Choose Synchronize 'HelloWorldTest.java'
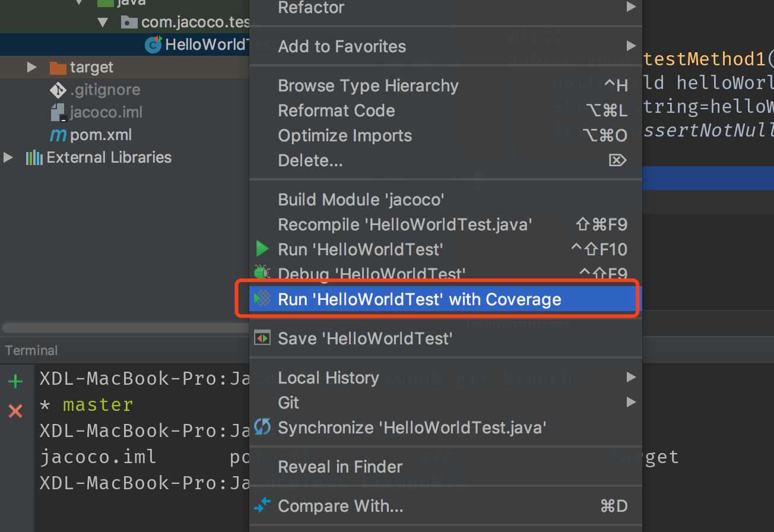Viewport: 774px width, 532px height. pos(445,427)
